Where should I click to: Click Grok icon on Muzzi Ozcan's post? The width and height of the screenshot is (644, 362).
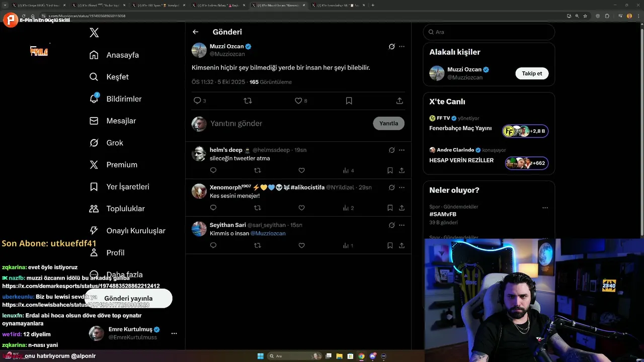(391, 46)
